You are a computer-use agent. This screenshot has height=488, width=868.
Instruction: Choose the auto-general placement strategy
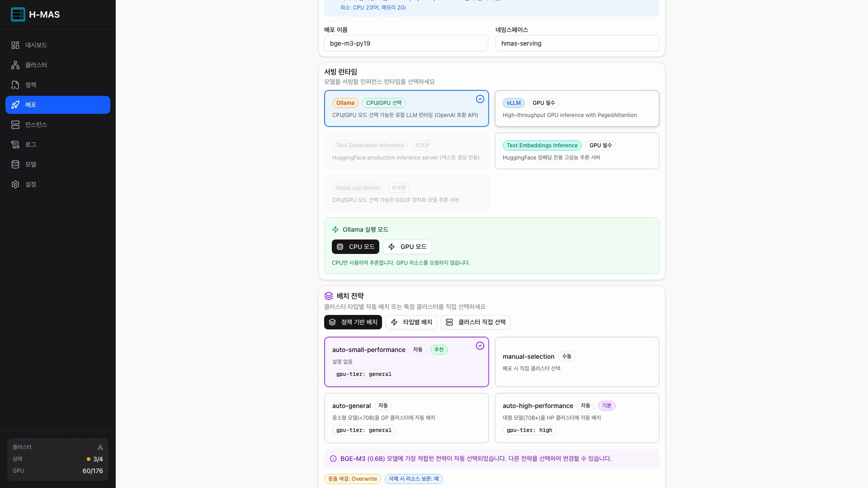[406, 418]
